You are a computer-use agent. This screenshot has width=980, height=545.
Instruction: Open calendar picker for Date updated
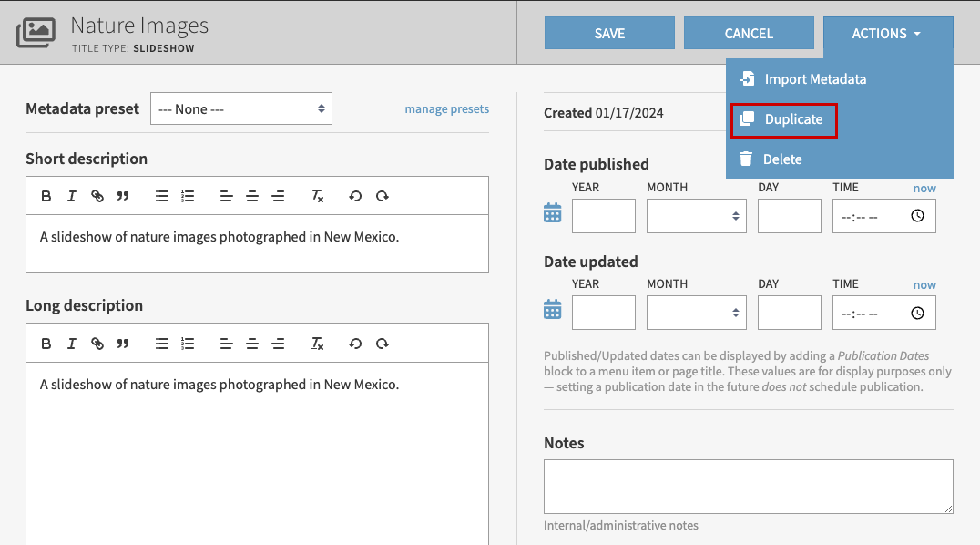coord(553,310)
